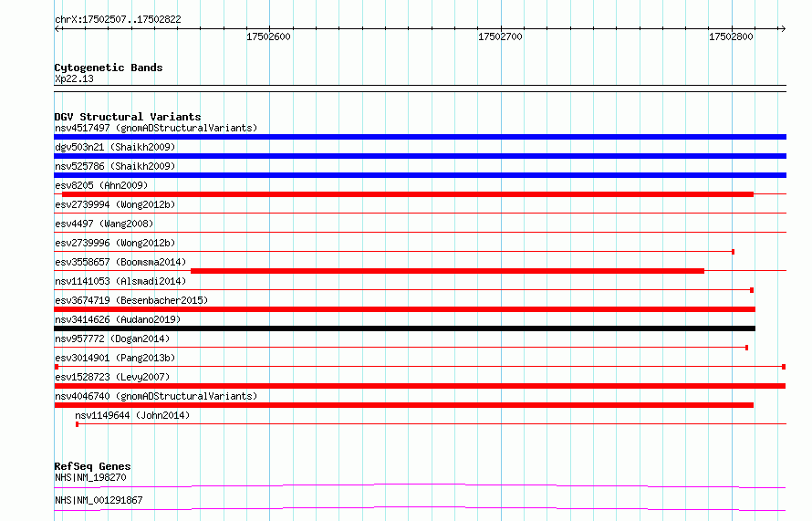Open the dgv503n21 (Shaikh2009) label

[115, 147]
